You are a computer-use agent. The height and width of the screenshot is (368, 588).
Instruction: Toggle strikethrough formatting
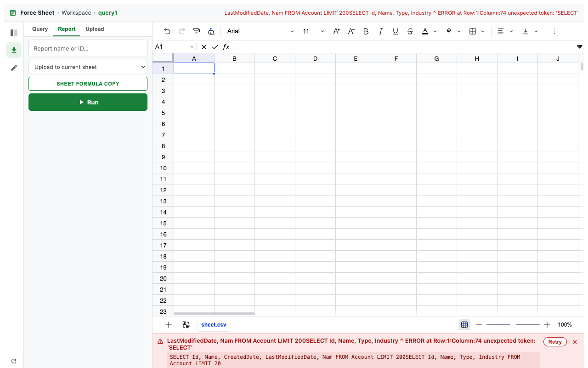(x=410, y=31)
